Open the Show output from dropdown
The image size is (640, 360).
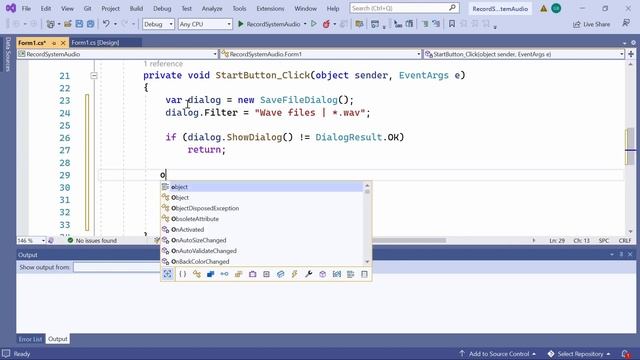click(x=118, y=267)
